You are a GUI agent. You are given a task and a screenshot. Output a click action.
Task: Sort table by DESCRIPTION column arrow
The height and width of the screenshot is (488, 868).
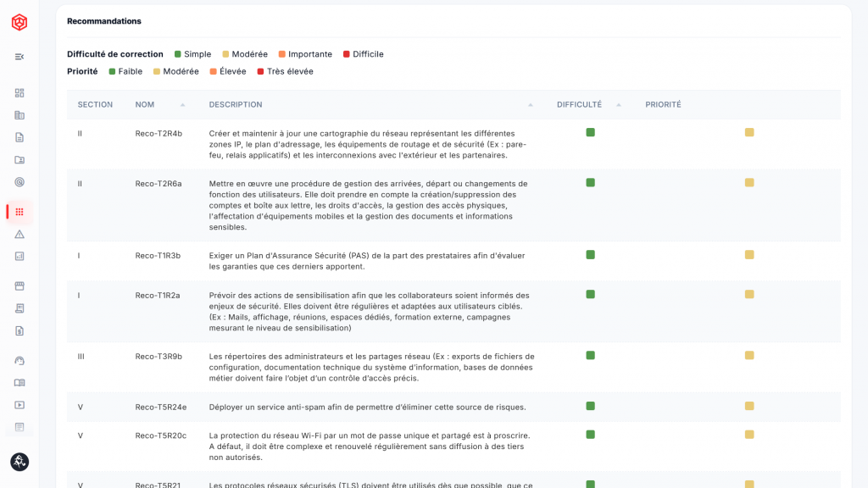531,104
